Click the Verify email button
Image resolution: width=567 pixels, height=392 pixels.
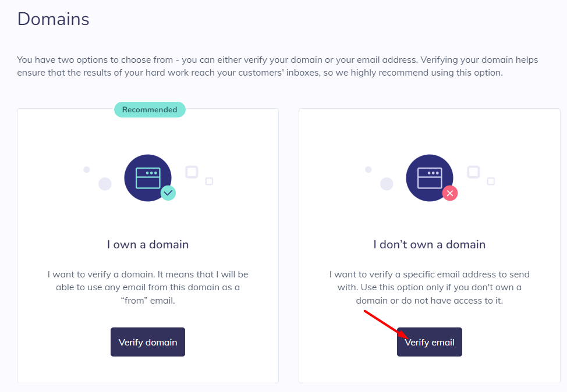click(x=429, y=342)
